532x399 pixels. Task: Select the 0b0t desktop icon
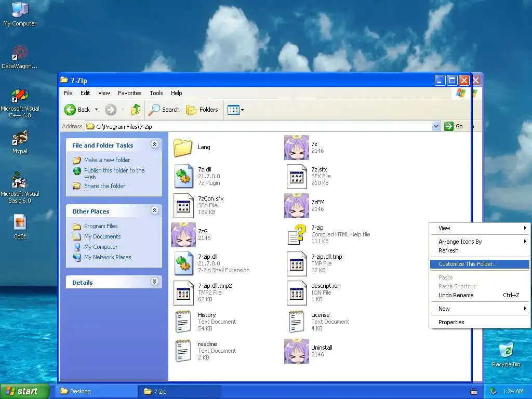point(20,227)
